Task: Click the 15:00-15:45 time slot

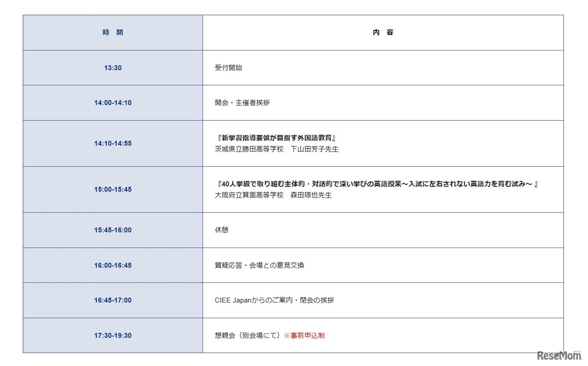Action: 113,189
